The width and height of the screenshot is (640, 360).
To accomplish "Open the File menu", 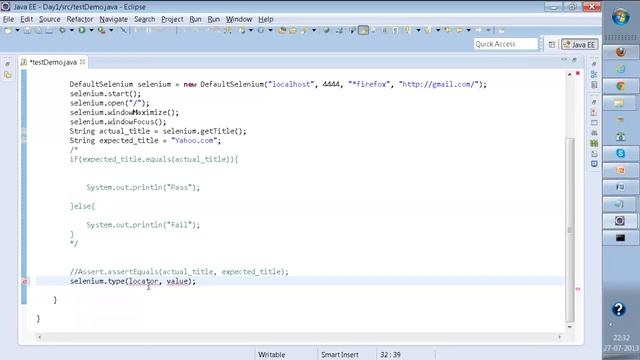I will pyautogui.click(x=9, y=19).
